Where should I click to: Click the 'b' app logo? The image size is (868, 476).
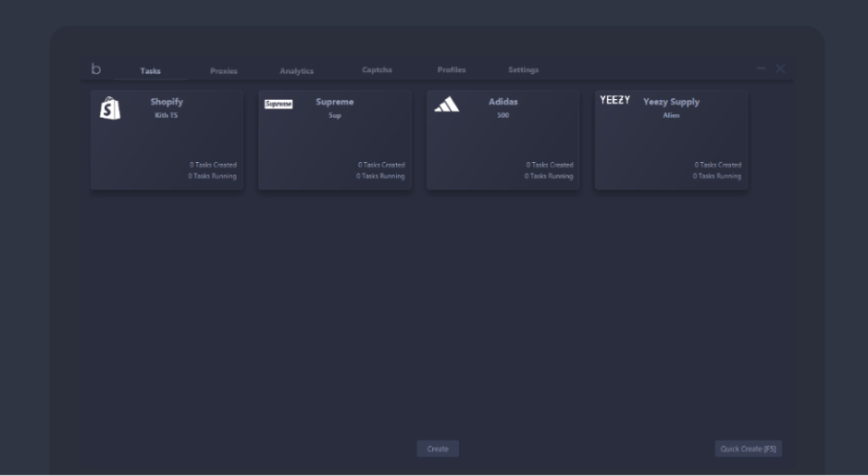[x=96, y=69]
